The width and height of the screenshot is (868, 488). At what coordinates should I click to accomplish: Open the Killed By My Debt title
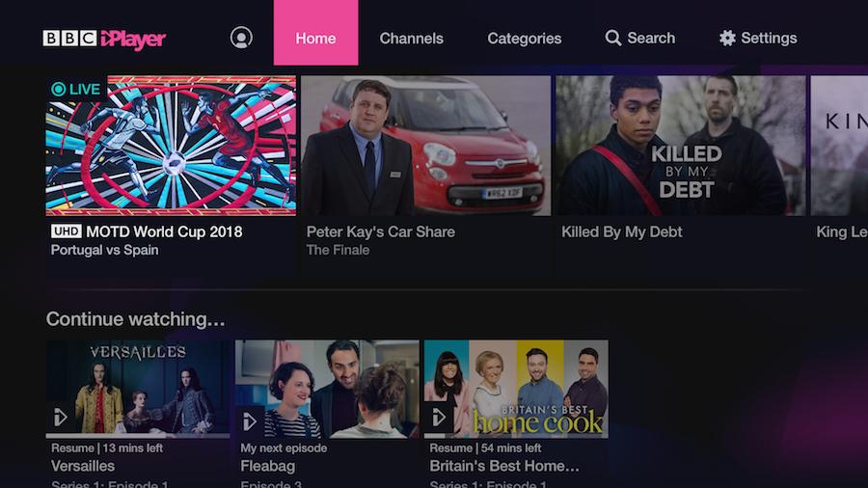(622, 231)
